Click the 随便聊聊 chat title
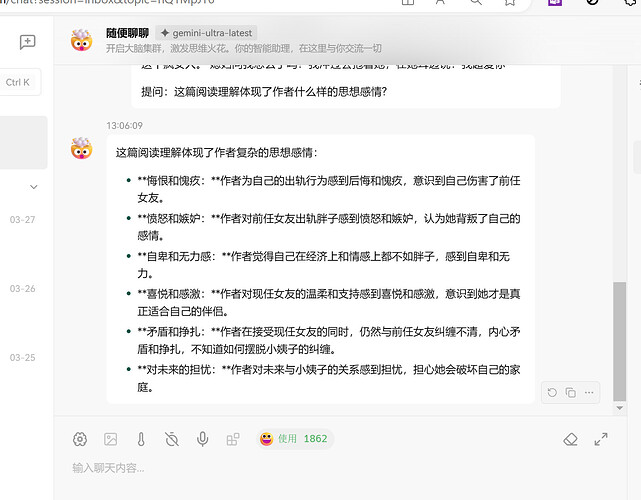641x500 pixels. (x=128, y=33)
